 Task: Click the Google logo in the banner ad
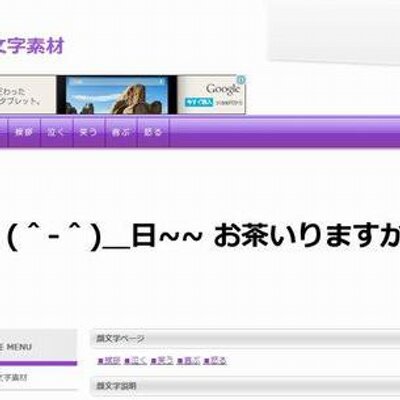click(x=223, y=89)
